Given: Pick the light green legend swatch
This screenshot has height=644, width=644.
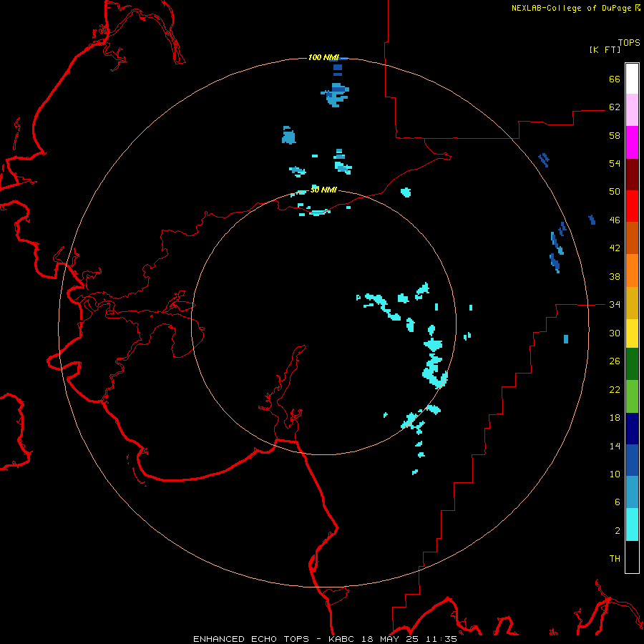Looking at the screenshot, I should click(632, 396).
